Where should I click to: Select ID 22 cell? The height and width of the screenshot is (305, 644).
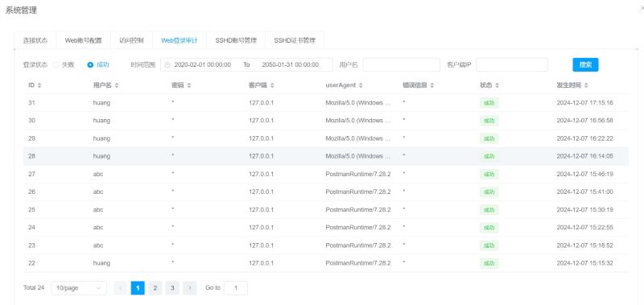pyautogui.click(x=31, y=263)
